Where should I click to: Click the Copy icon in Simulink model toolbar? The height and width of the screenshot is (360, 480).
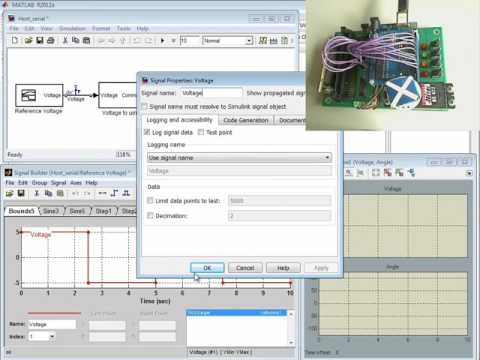(76, 41)
